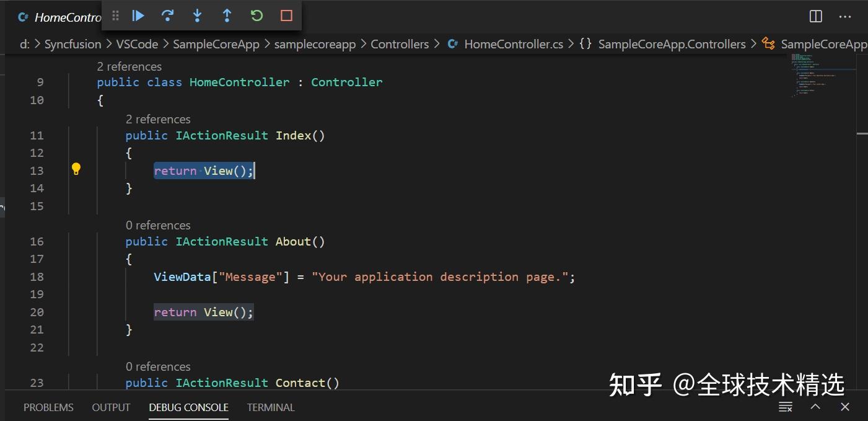
Task: Open the quick fix lightbulb on line 13
Action: (x=76, y=168)
